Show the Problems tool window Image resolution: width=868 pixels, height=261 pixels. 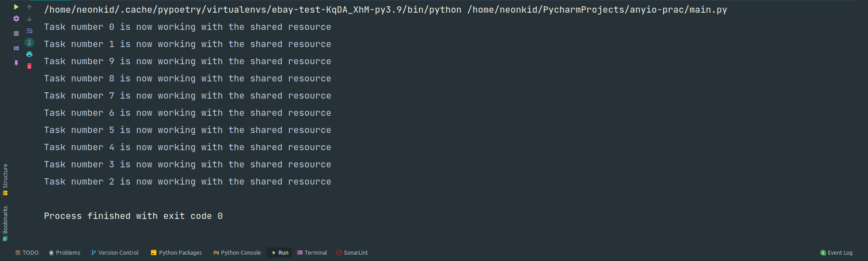tap(64, 253)
